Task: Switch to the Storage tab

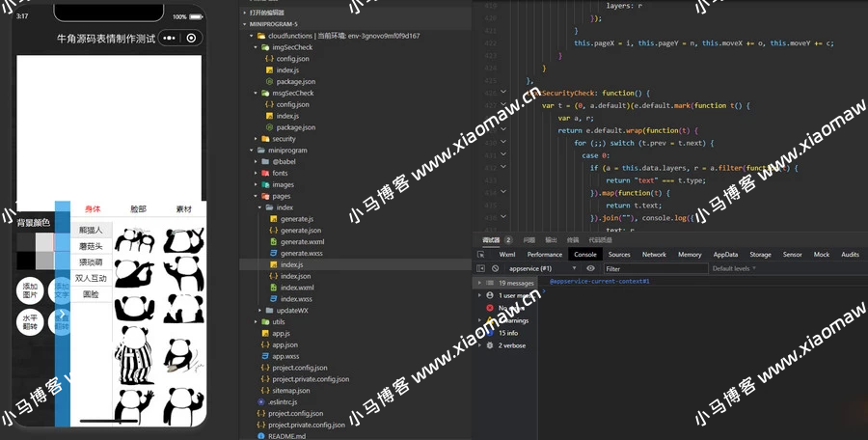Action: [760, 255]
